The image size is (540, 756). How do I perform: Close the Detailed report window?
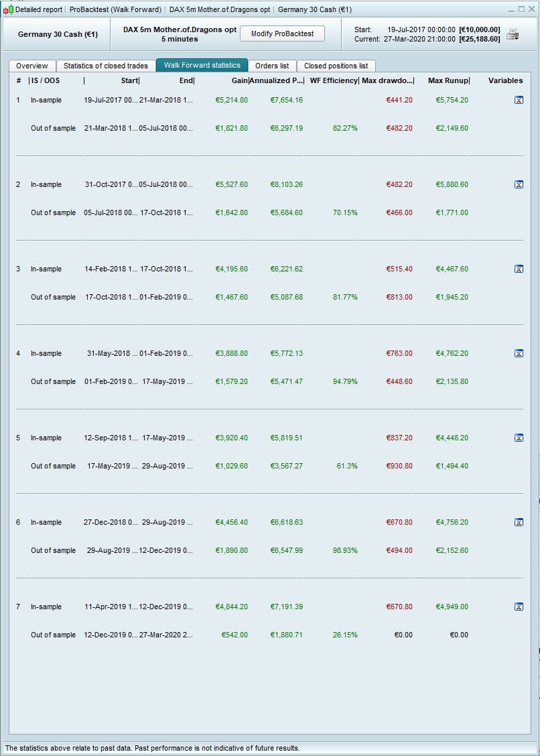(531, 9)
